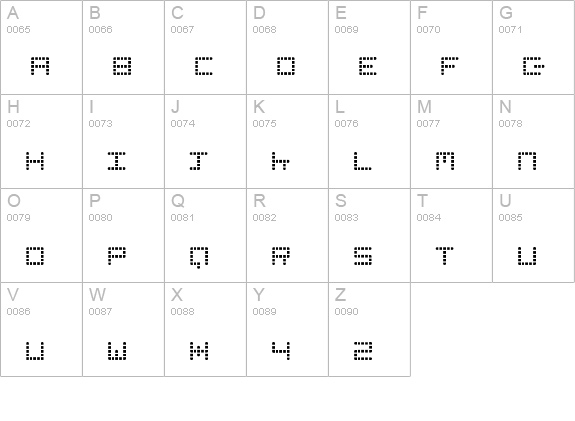Click the dotted H glyph coded 0072
This screenshot has height=421, width=575.
click(x=35, y=161)
